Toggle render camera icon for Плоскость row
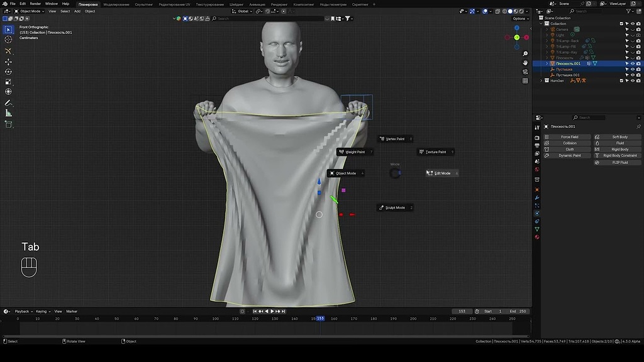Image resolution: width=644 pixels, height=362 pixels. [638, 58]
